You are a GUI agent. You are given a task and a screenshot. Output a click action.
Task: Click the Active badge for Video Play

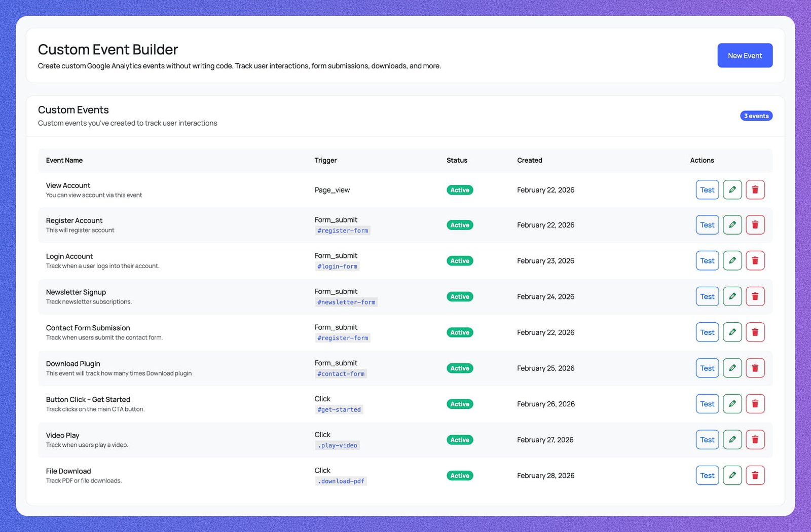coord(459,440)
